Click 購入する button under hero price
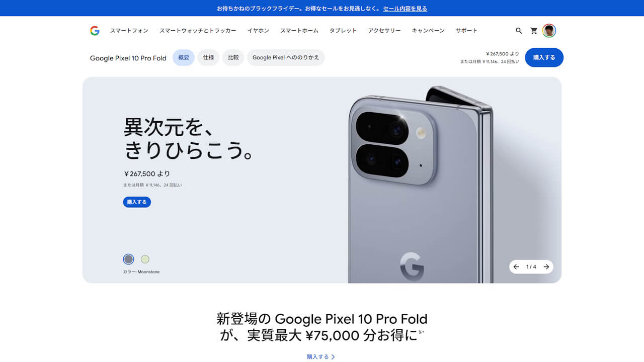This screenshot has height=362, width=644. point(137,202)
